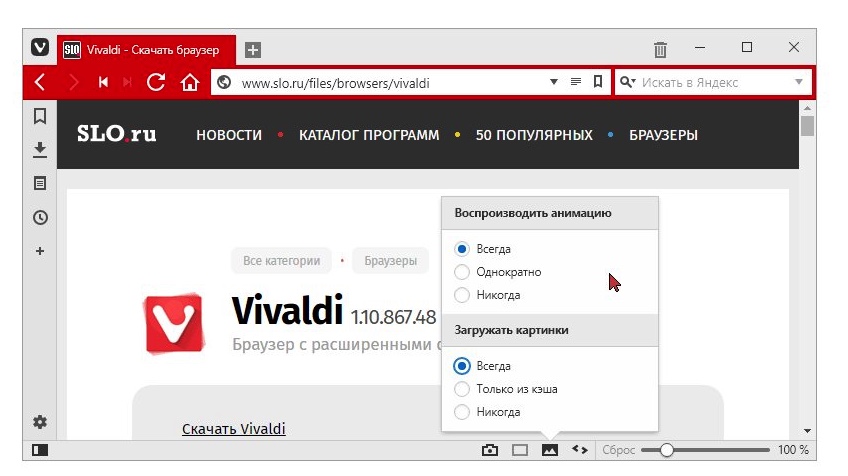Viewport: 848px width, 476px height.
Task: Select animation playback Всегда option
Action: click(x=462, y=249)
